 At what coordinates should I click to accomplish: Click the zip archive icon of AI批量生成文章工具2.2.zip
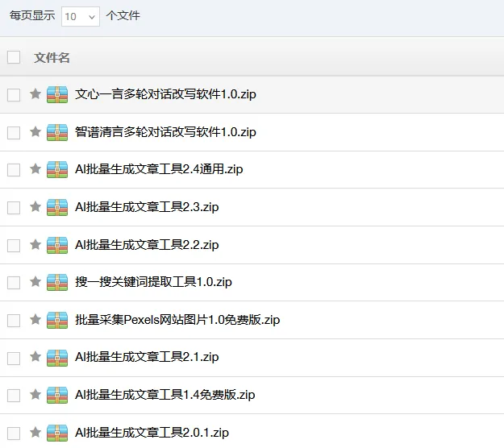(x=57, y=245)
